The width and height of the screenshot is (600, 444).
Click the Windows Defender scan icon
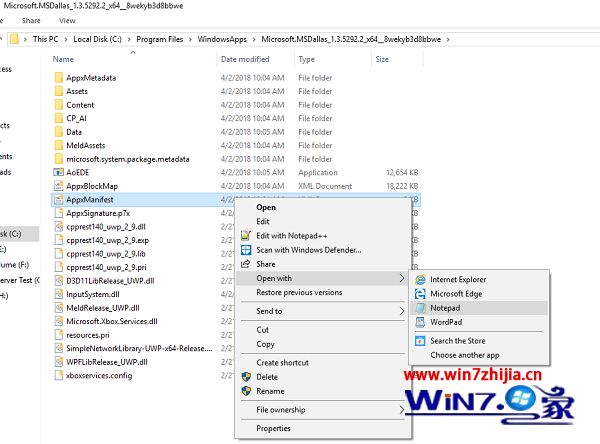pyautogui.click(x=246, y=250)
